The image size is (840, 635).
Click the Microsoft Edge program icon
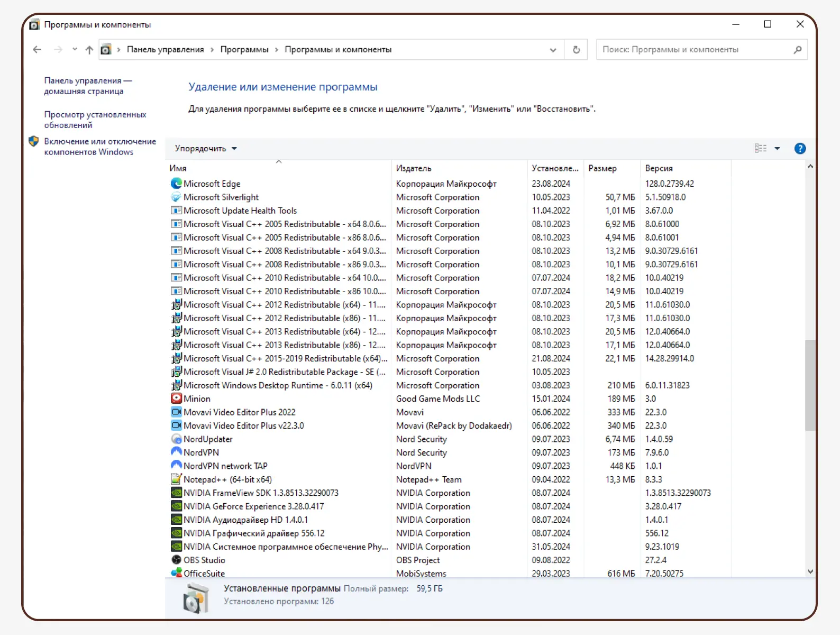(176, 183)
